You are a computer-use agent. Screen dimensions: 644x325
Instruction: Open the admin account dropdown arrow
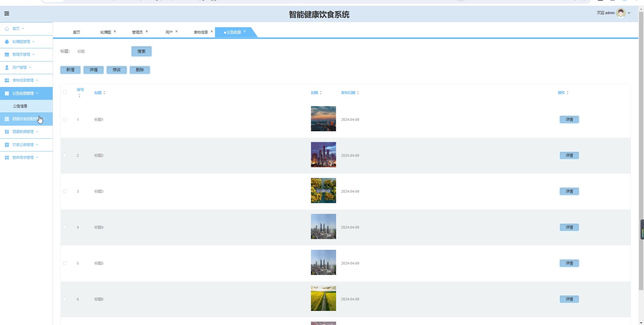tap(629, 13)
